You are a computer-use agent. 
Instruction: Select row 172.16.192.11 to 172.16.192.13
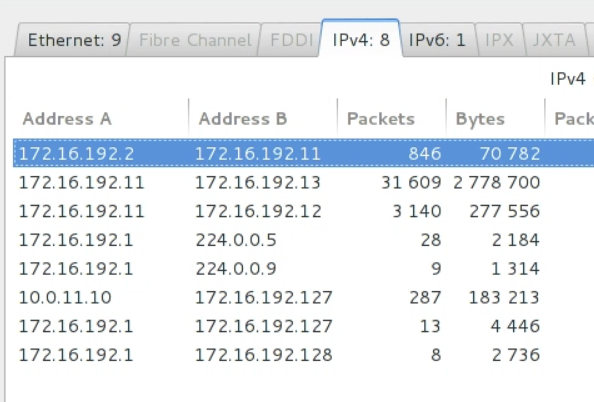[303, 182]
